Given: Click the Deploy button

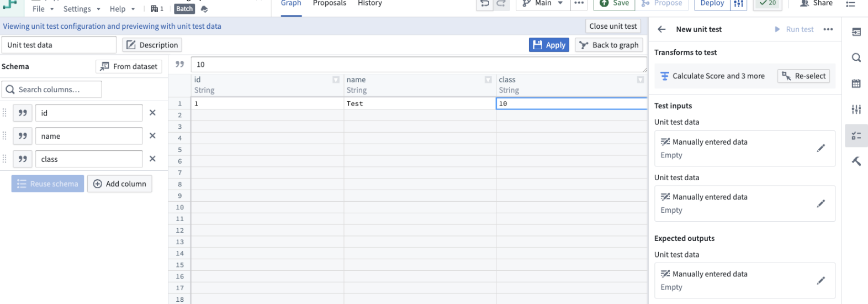Looking at the screenshot, I should click(x=712, y=4).
